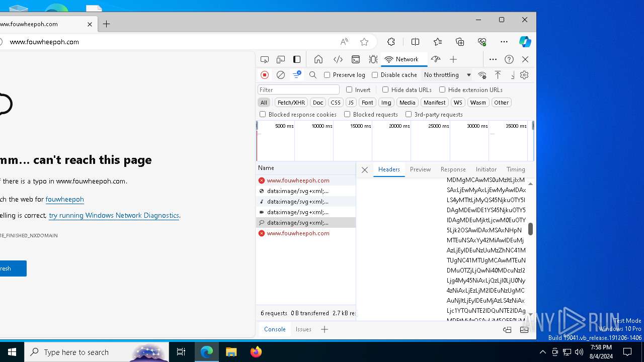Open Copilot sidebar
Image resolution: width=644 pixels, height=362 pixels.
525,42
